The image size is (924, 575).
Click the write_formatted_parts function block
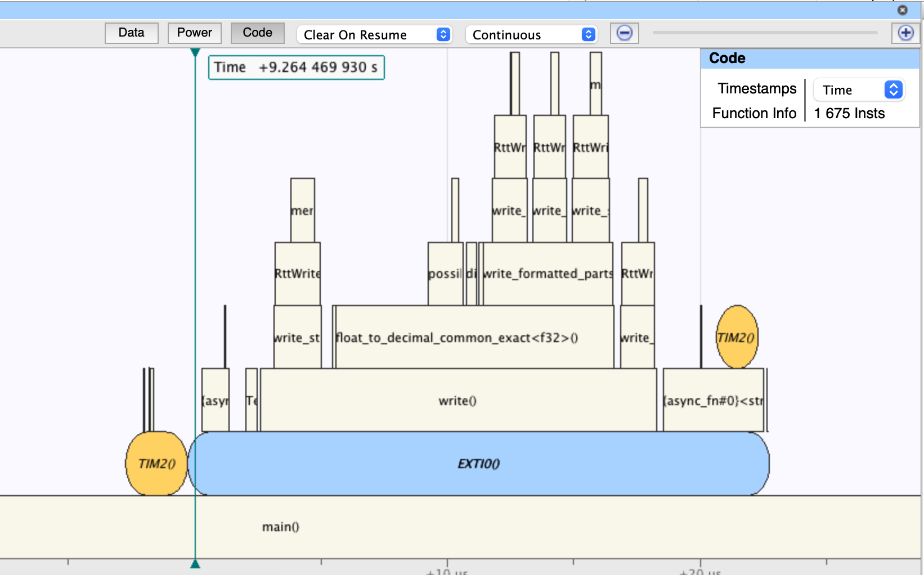pyautogui.click(x=547, y=274)
